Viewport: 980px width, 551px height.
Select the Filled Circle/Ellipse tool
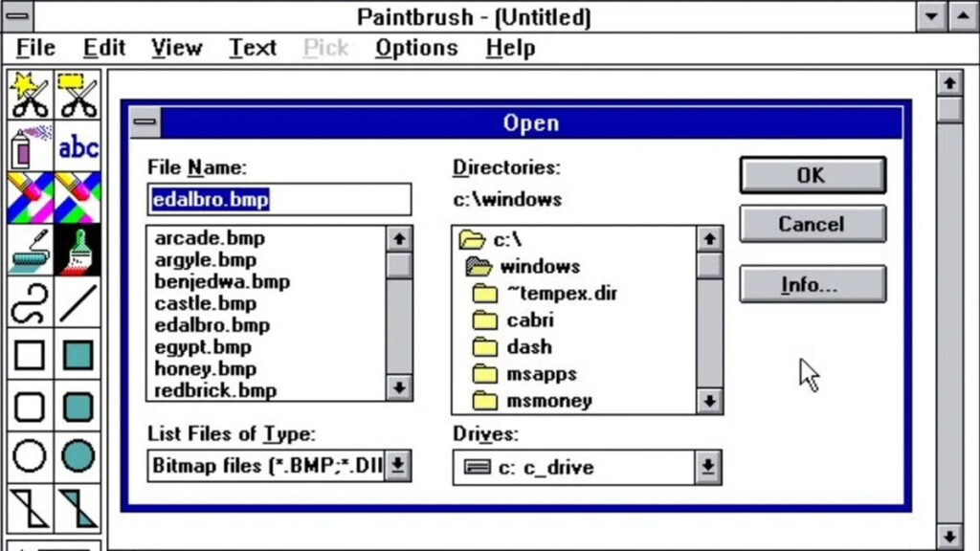78,456
